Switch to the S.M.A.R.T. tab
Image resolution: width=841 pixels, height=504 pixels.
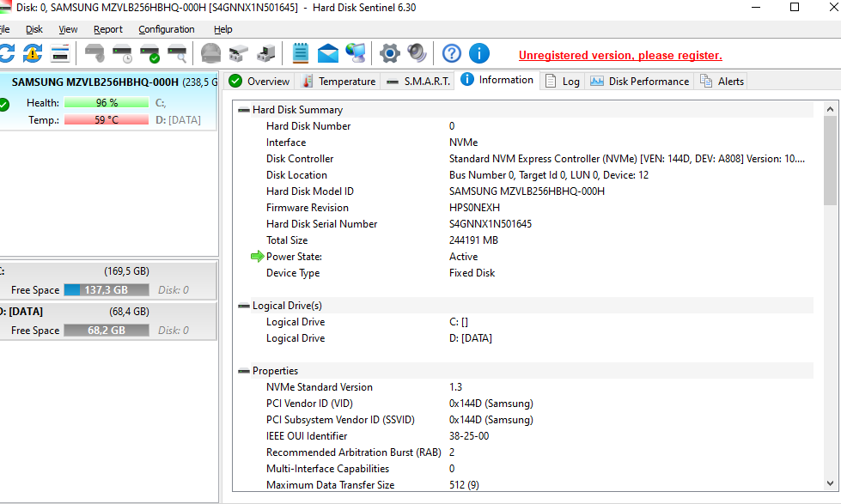click(x=419, y=82)
